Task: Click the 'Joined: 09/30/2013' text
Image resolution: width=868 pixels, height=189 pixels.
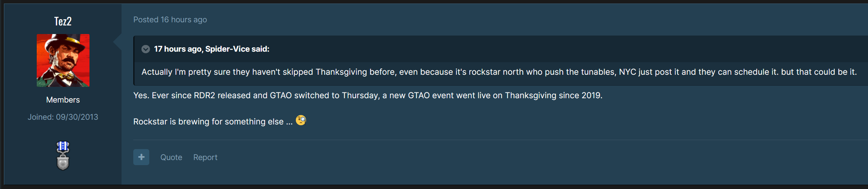Action: [63, 117]
